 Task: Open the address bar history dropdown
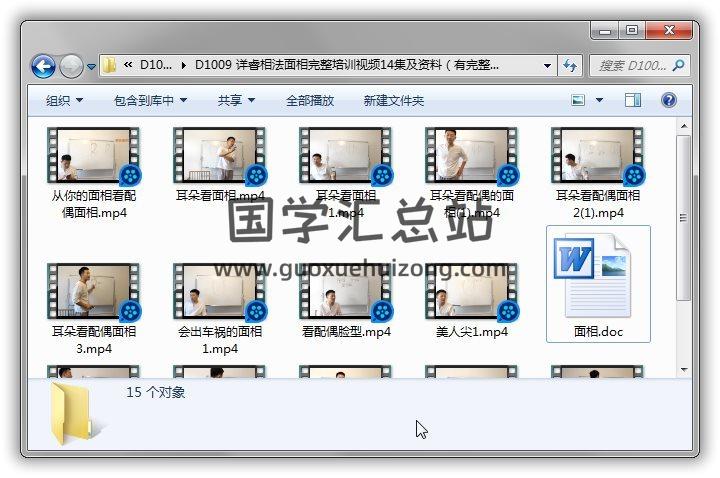[x=547, y=66]
